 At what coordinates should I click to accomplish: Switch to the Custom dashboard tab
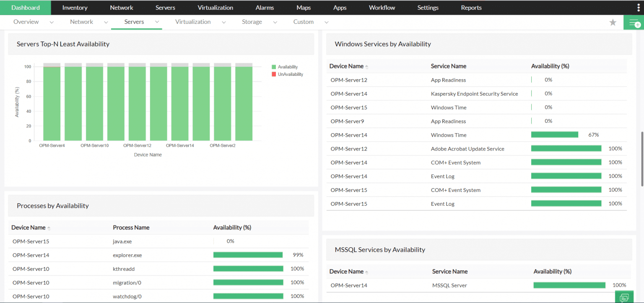[x=304, y=22]
